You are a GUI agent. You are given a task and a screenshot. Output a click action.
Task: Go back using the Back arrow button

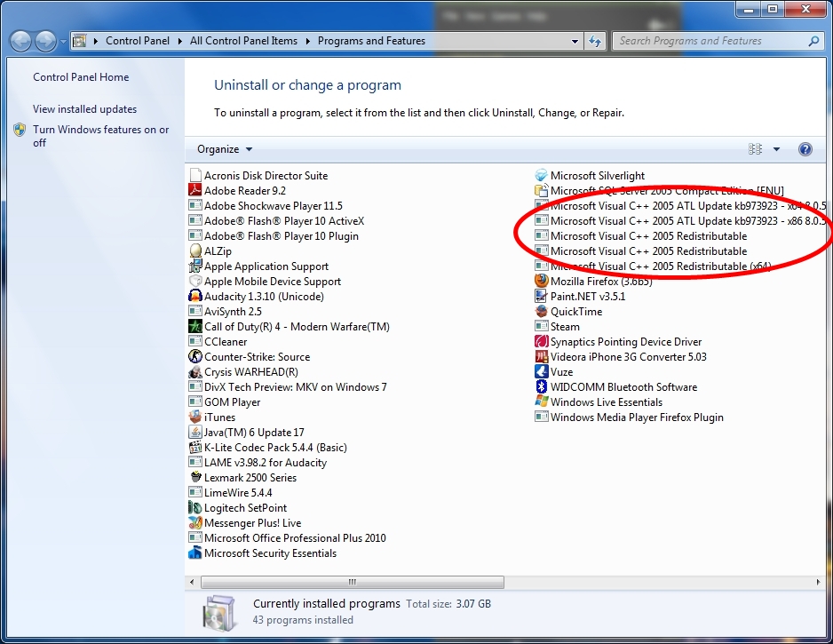click(x=20, y=41)
